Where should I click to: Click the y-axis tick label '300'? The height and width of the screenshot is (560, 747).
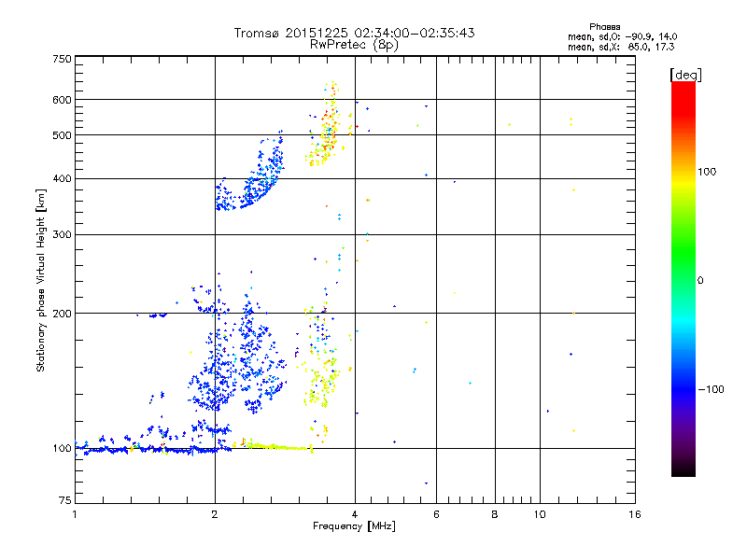pos(62,235)
